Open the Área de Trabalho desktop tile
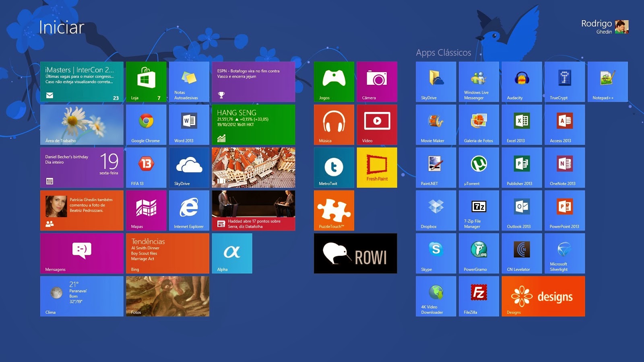The image size is (644, 362). (x=82, y=125)
